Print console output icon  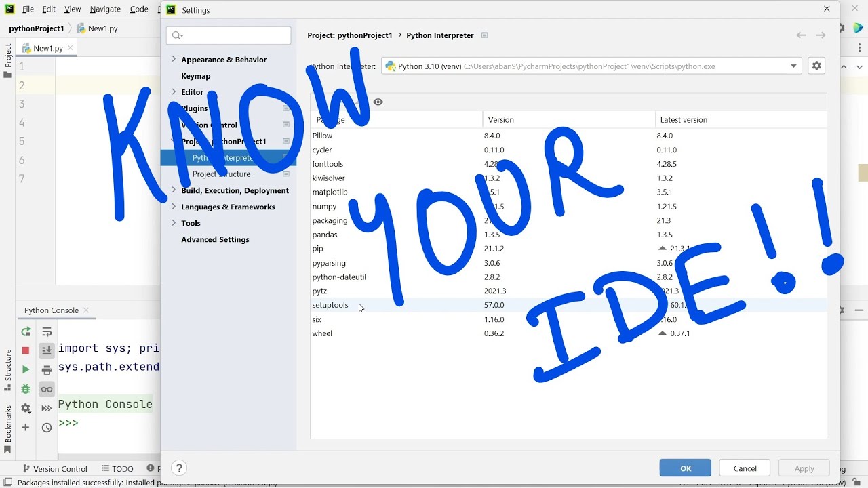click(47, 369)
